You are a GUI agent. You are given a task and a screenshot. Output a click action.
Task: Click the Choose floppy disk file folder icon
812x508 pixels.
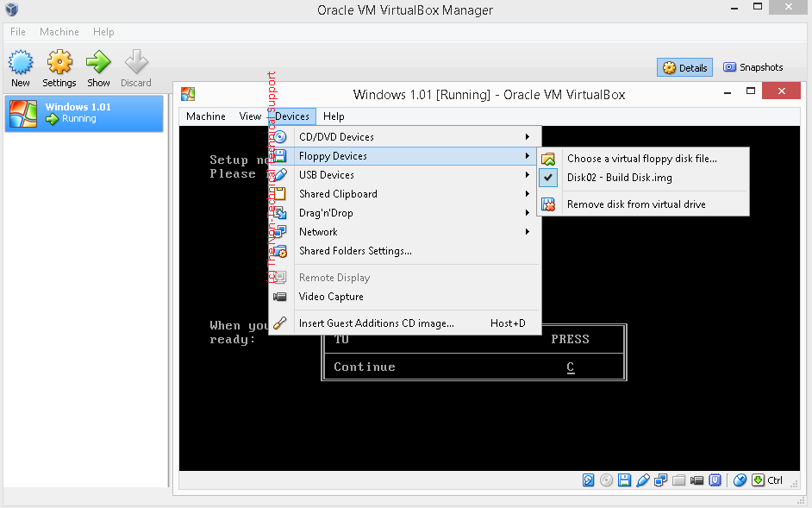548,159
